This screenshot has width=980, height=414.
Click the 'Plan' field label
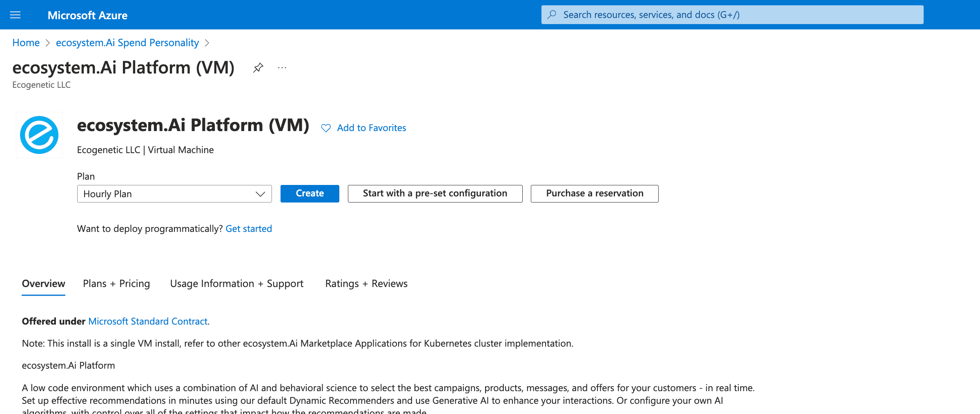[x=86, y=176]
